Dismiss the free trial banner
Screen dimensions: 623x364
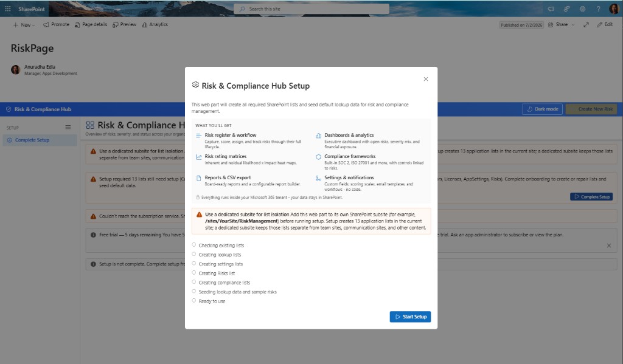point(608,246)
